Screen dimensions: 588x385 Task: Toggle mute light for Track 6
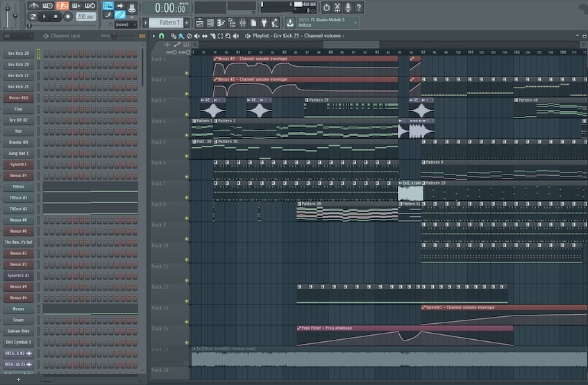187,177
